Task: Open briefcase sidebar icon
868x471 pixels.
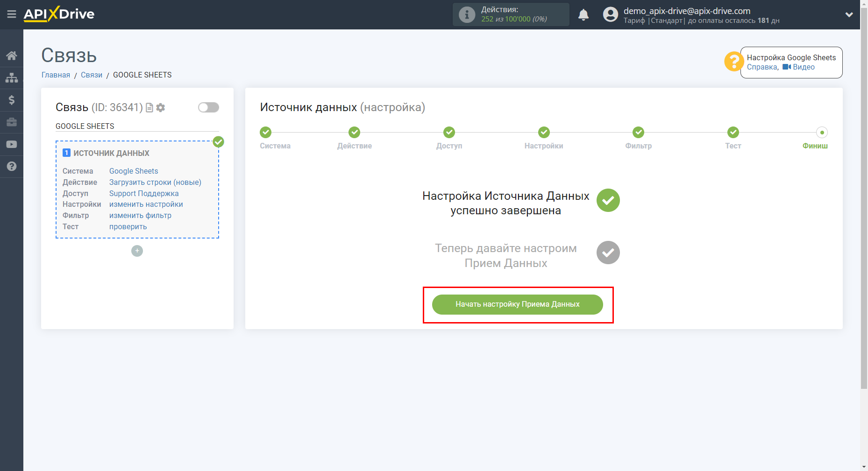Action: click(12, 122)
